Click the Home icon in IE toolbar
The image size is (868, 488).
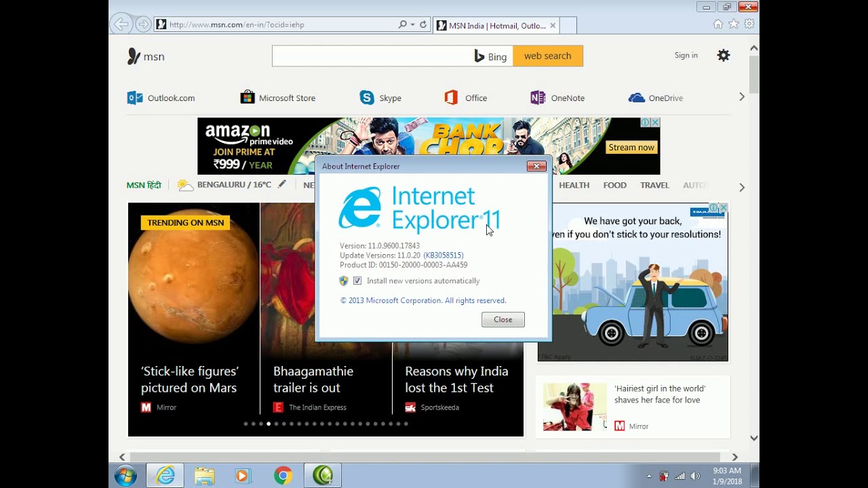point(718,24)
